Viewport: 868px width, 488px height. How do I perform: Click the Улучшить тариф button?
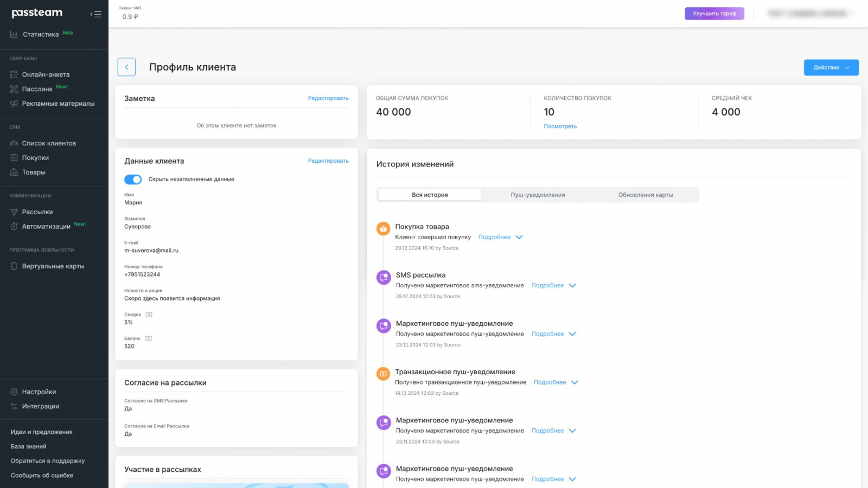pos(714,14)
